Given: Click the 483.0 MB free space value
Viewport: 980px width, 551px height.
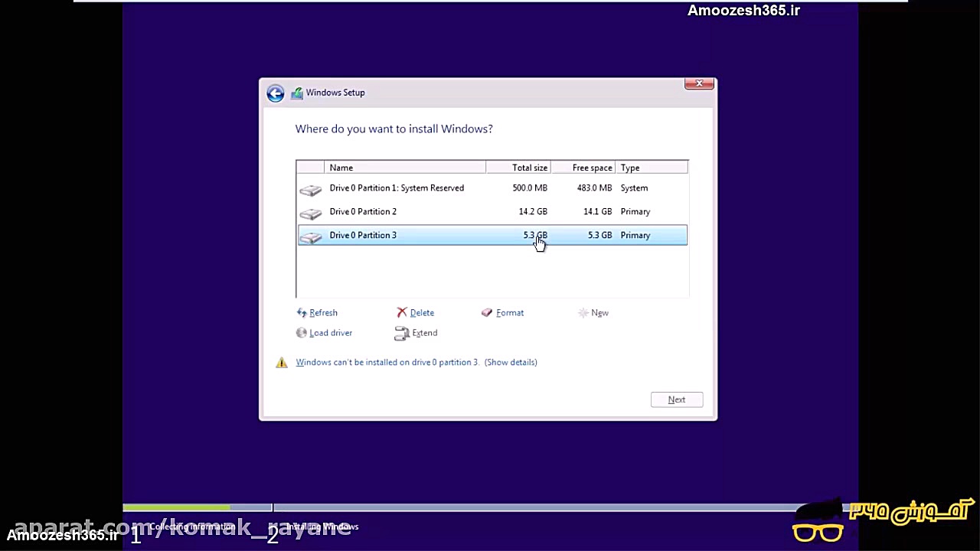Looking at the screenshot, I should click(x=595, y=188).
